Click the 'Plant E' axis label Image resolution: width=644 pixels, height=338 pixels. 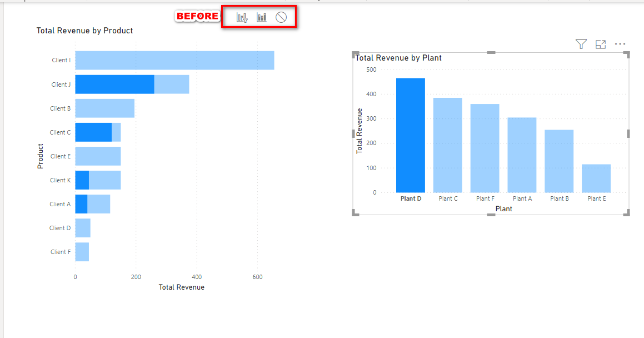tap(596, 198)
